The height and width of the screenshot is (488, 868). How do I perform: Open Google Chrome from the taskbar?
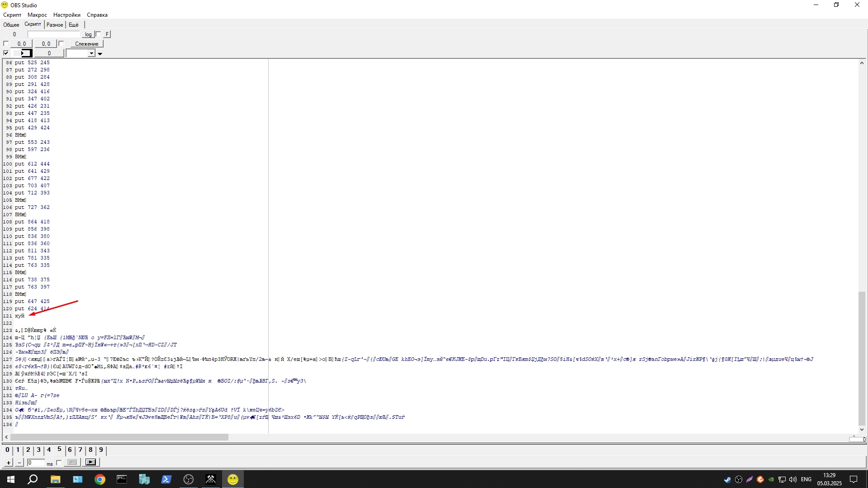100,479
